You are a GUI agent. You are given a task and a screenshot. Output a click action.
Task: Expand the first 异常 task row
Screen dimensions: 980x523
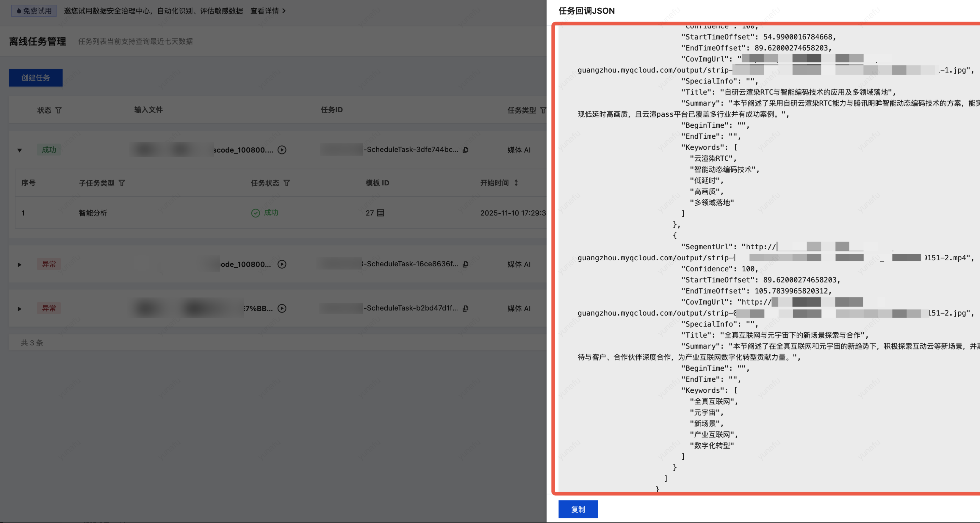point(19,264)
